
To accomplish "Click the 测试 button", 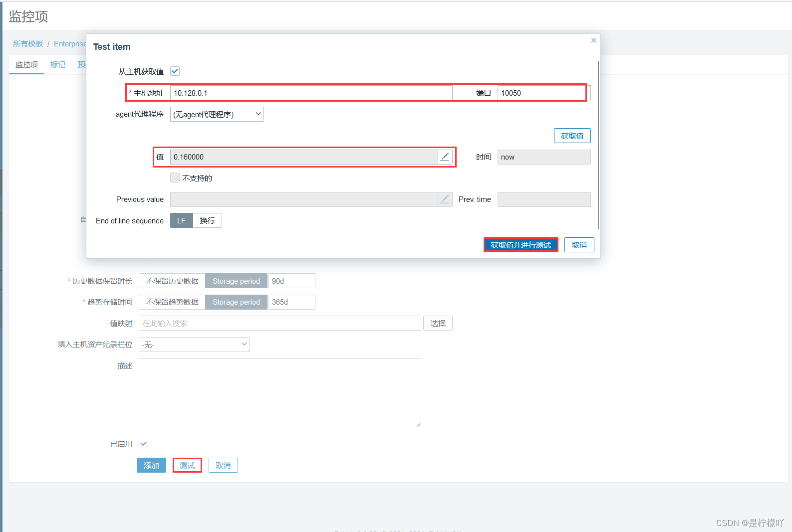I will (x=187, y=465).
